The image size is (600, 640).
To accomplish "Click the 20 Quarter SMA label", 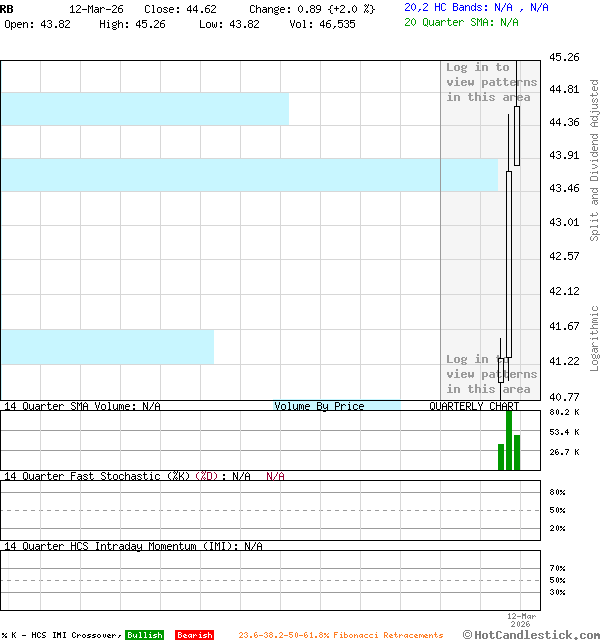I will coord(461,21).
